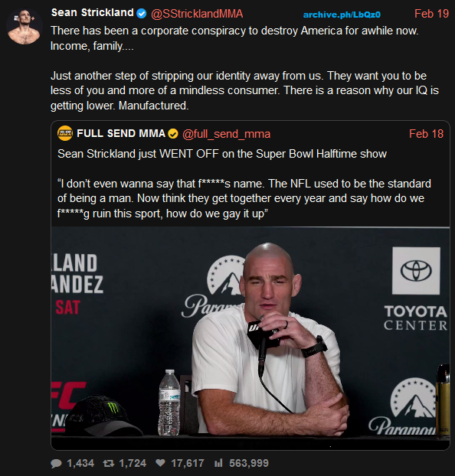The width and height of the screenshot is (455, 476).
Task: Open the views analytics bar icon
Action: click(218, 463)
